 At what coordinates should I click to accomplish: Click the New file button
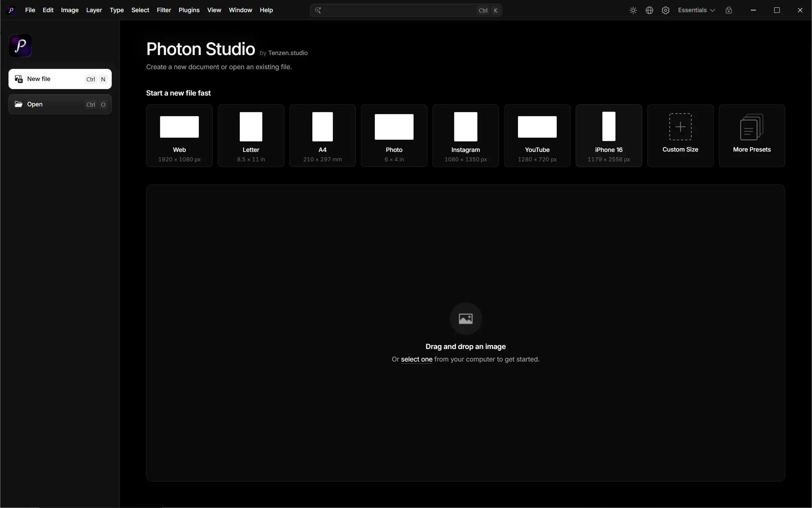coord(60,79)
